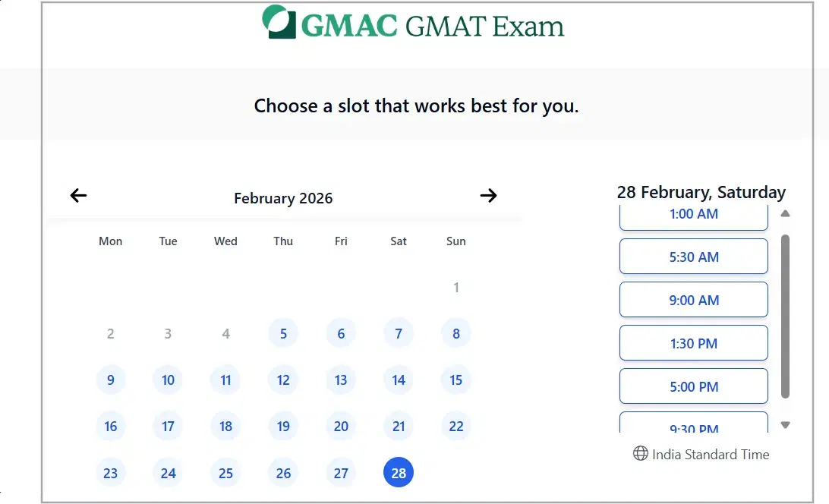Click the February 2026 month title

[x=282, y=198]
